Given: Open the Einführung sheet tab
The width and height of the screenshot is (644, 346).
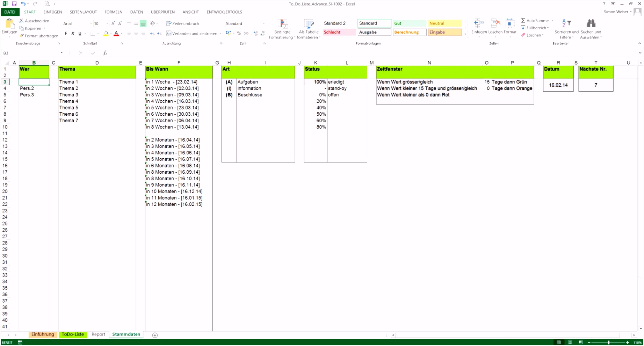Looking at the screenshot, I should pyautogui.click(x=43, y=334).
